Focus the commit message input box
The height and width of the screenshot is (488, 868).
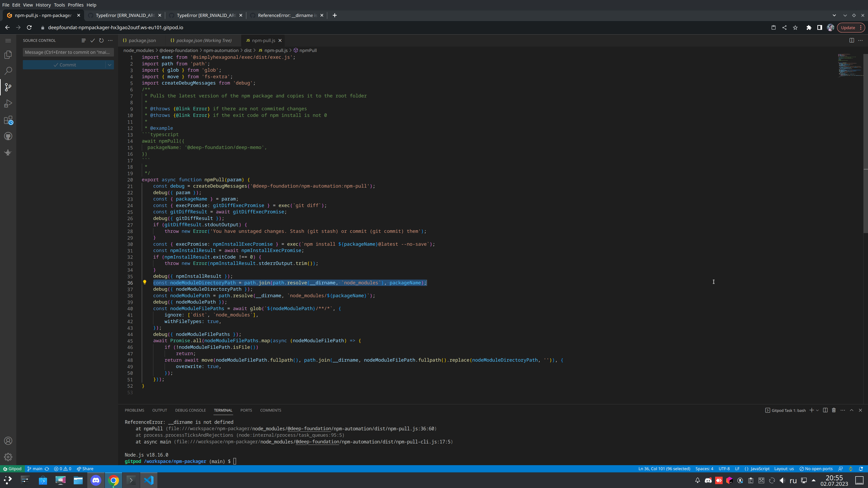(x=69, y=52)
